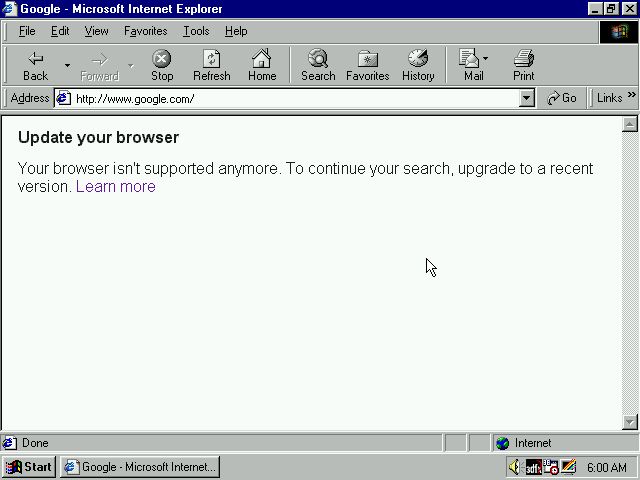This screenshot has width=640, height=480.
Task: Reload the page with Refresh
Action: [212, 65]
